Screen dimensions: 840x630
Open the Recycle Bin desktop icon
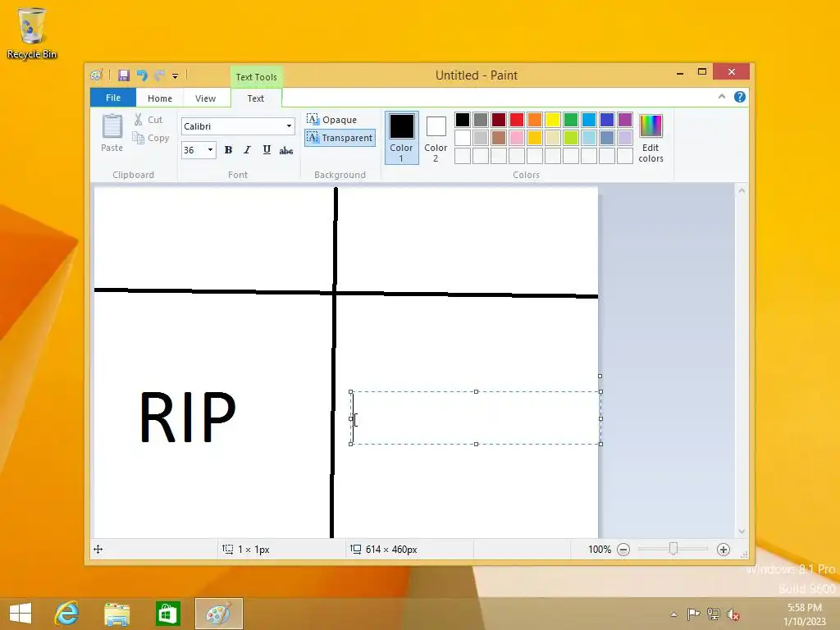tap(32, 33)
